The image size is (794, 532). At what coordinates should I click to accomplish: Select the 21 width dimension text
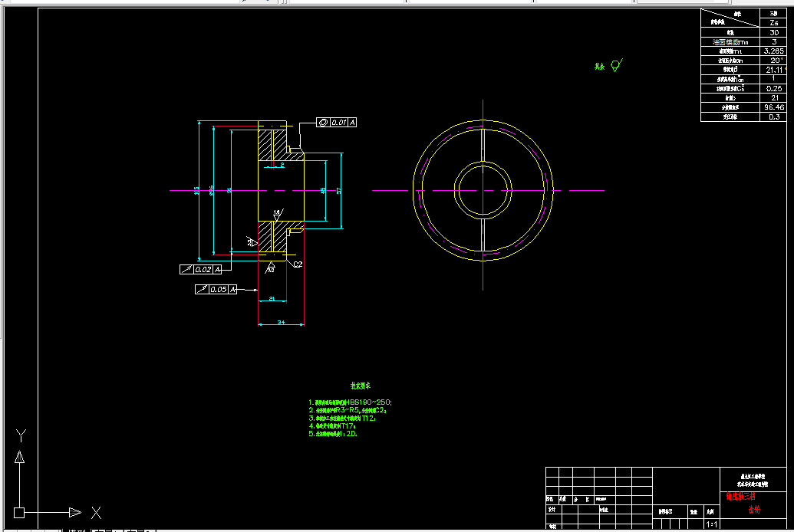click(272, 299)
